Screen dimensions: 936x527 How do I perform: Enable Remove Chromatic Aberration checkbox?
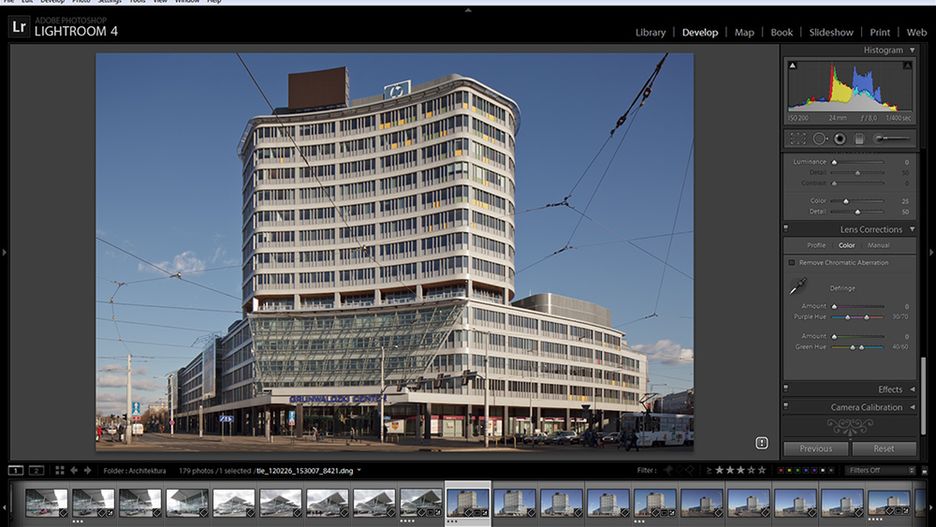point(792,262)
